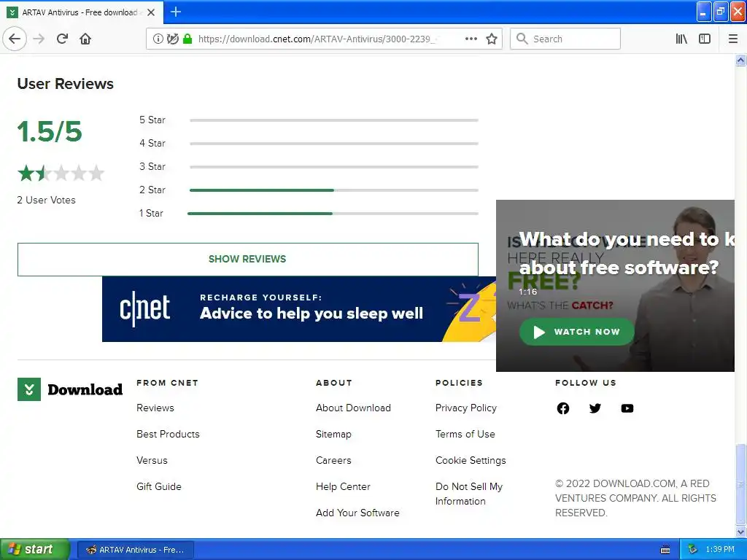Viewport: 747px width, 560px height.
Task: Open the Help Center link
Action: click(343, 486)
